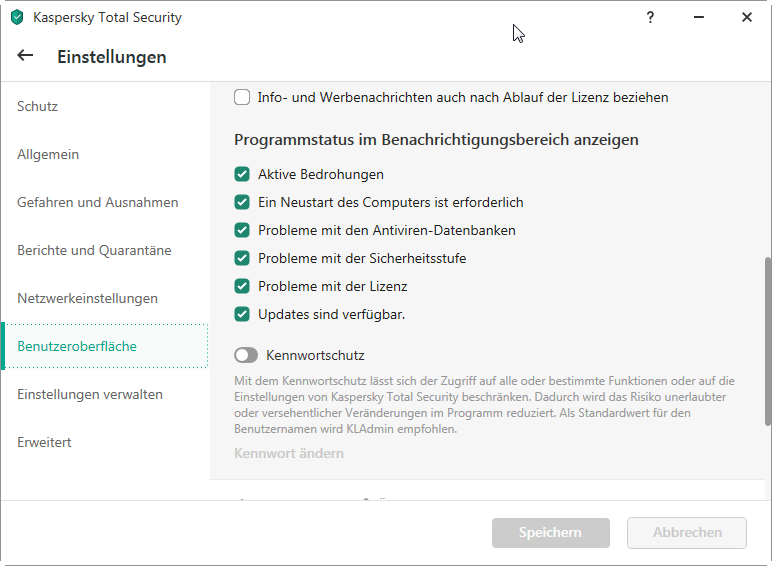
Task: Click the Kaspersky Total Security title text
Action: (x=107, y=18)
